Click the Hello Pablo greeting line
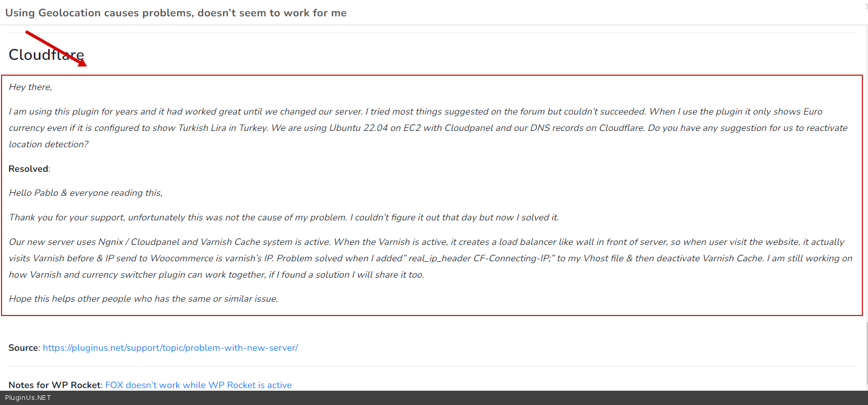Image resolution: width=868 pixels, height=405 pixels. click(x=85, y=193)
